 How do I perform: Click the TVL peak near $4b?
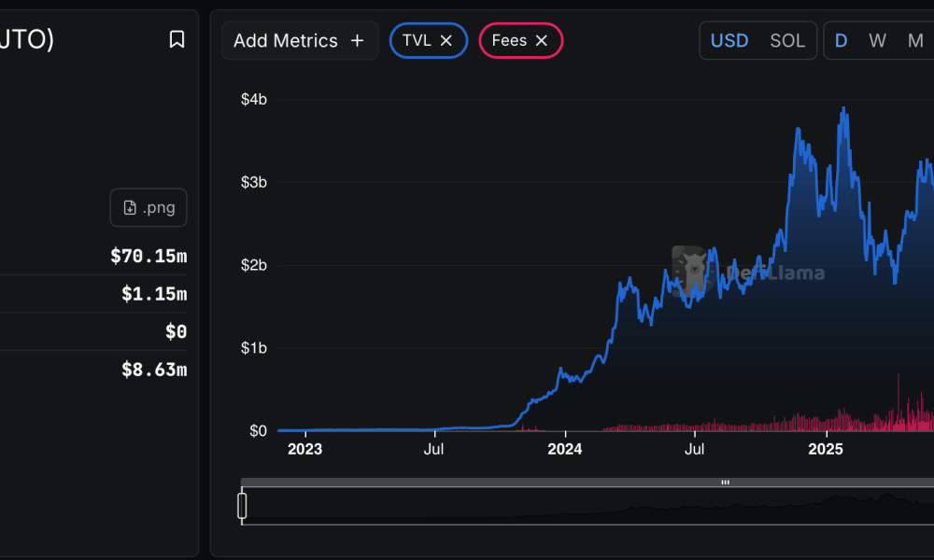tap(844, 108)
